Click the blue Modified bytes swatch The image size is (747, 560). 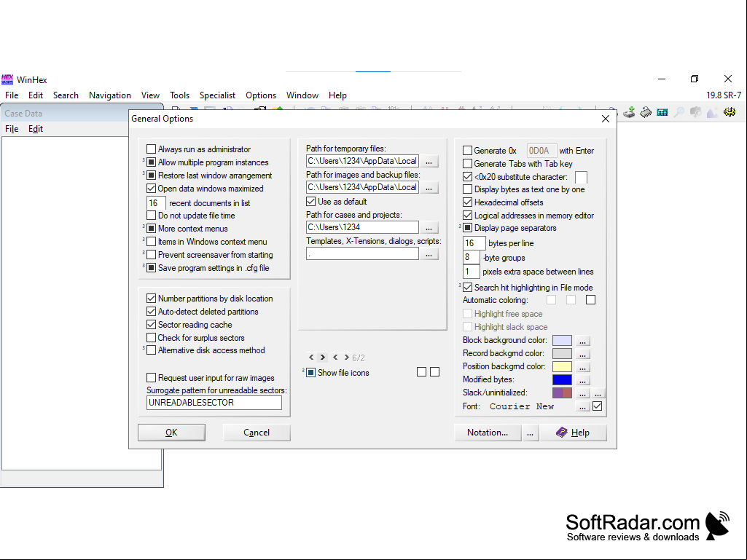[x=562, y=379]
